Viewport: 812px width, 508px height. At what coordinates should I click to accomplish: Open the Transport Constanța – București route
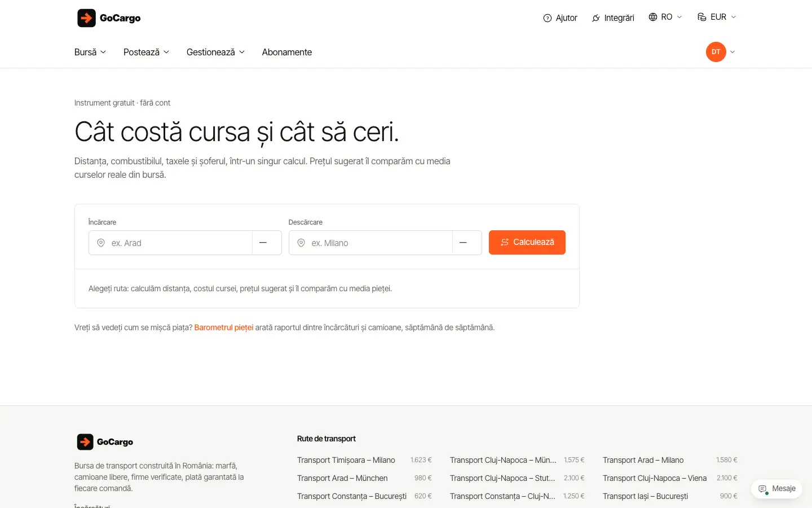(352, 496)
